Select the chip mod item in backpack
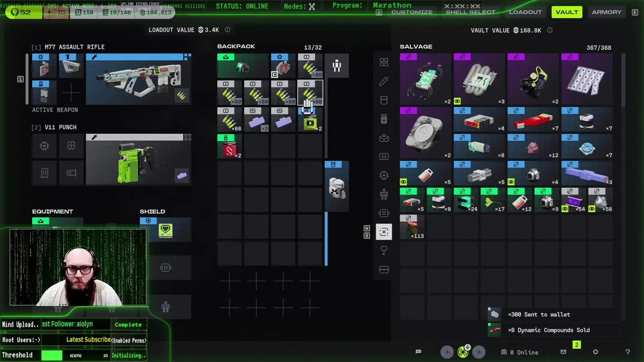This screenshot has width=644, height=362. coord(283,65)
